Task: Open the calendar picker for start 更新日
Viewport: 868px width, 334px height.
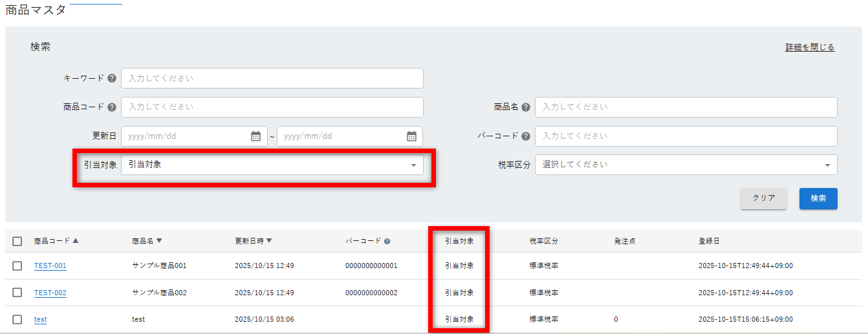Action: pos(255,136)
